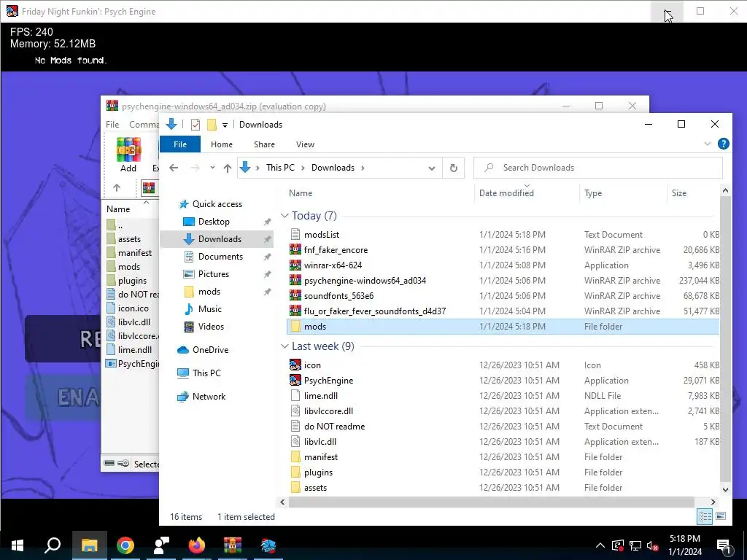Screen dimensions: 747x560
Task: Open the Share ribbon tab
Action: (x=264, y=144)
